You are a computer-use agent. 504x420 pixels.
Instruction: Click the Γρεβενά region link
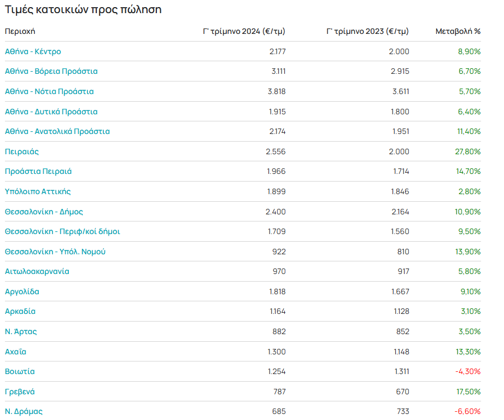[x=20, y=392]
